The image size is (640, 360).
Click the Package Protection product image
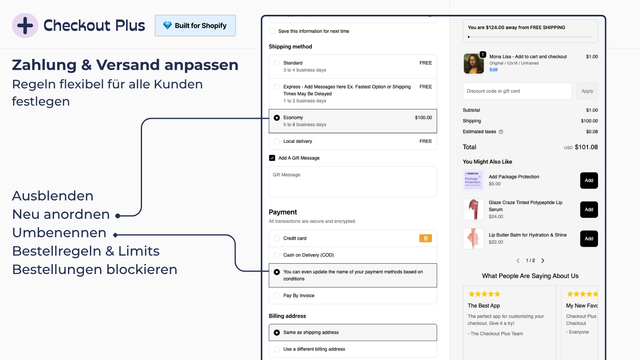(473, 180)
